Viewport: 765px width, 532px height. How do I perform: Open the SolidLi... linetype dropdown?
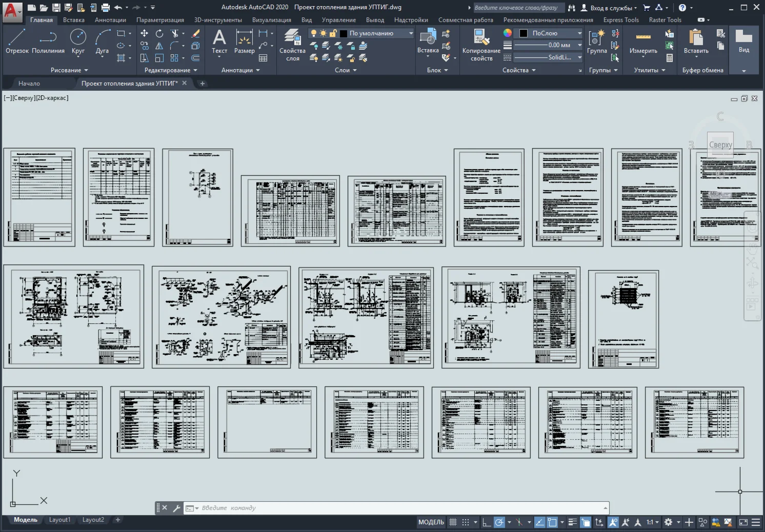point(549,57)
